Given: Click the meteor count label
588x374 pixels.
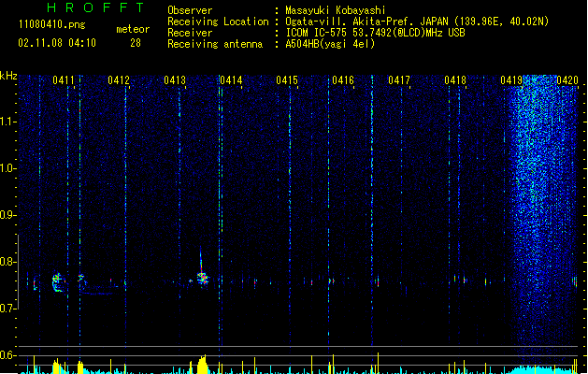Looking at the screenshot, I should pos(133,29).
